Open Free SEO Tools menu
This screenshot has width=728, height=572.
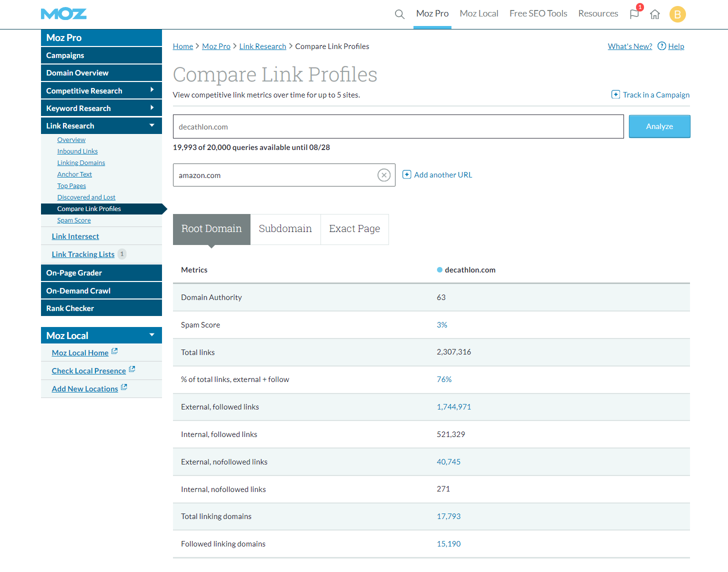pyautogui.click(x=538, y=14)
